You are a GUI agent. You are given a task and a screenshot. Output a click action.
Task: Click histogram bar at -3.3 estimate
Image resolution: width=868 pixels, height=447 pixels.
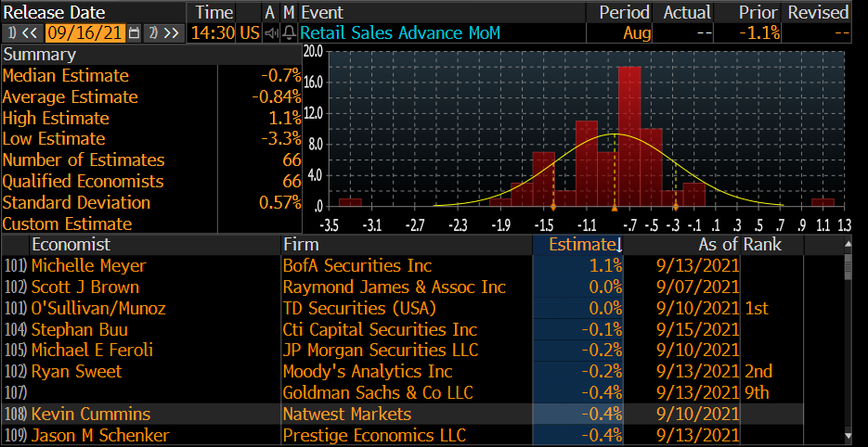[350, 202]
